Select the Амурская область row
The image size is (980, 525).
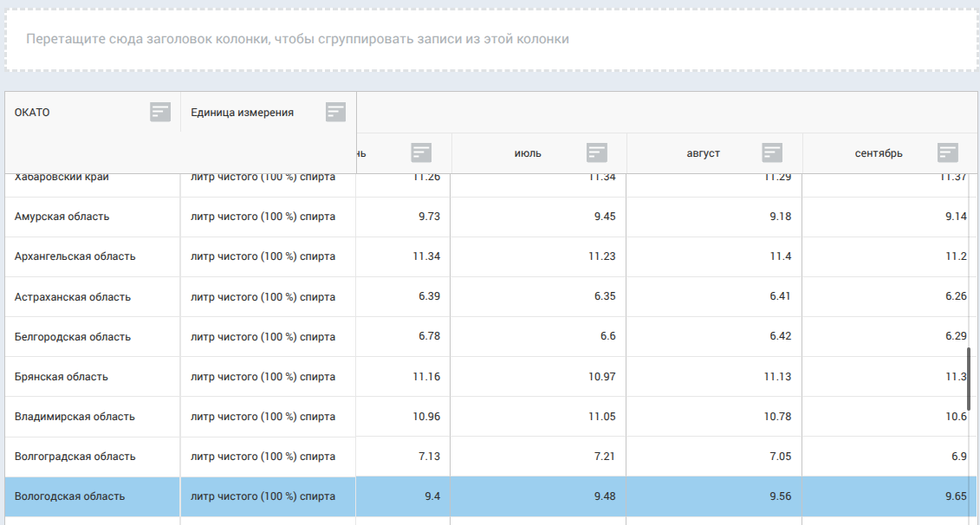[x=62, y=217]
